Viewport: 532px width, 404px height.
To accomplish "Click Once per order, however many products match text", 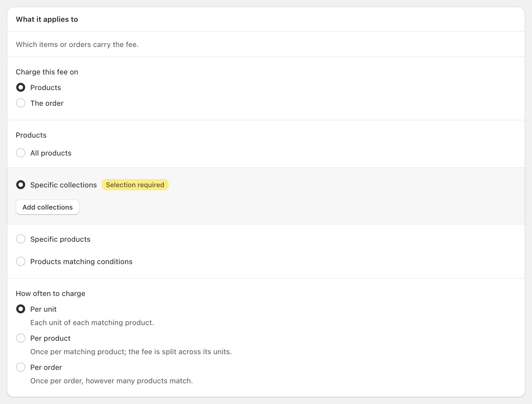I will click(112, 381).
